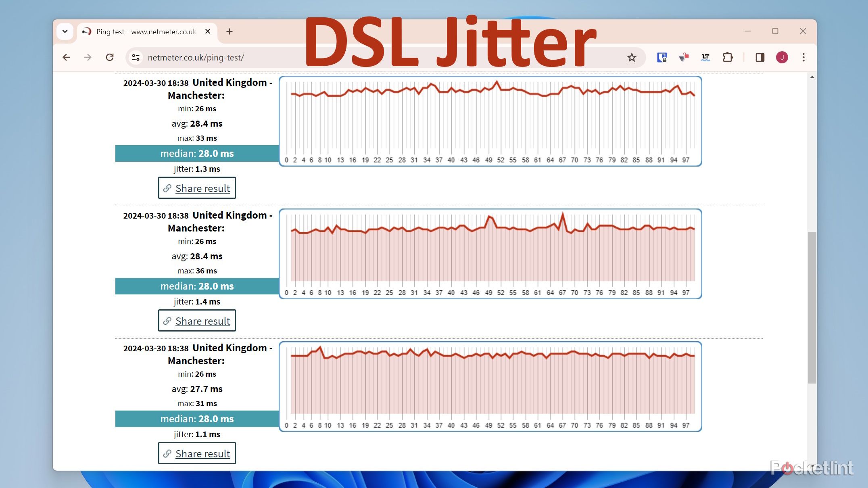View site information icon in address bar
Screen dimensions: 868x488
136,57
